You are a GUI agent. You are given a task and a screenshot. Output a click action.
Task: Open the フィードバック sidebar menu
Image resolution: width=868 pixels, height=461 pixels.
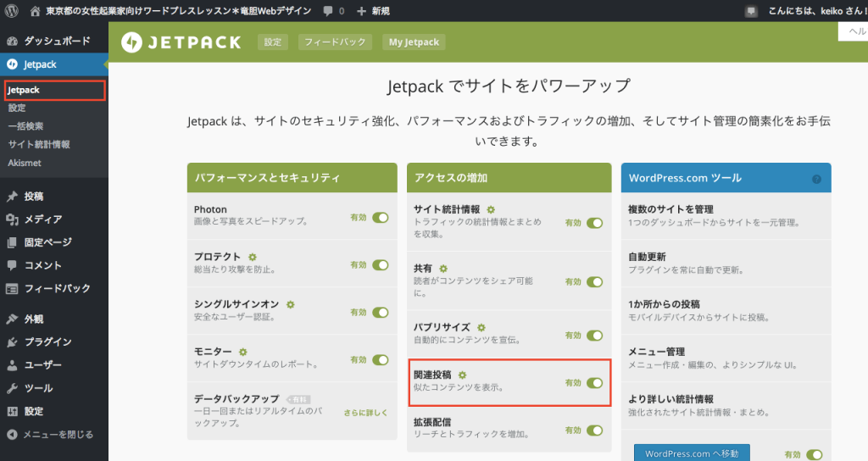pyautogui.click(x=54, y=288)
